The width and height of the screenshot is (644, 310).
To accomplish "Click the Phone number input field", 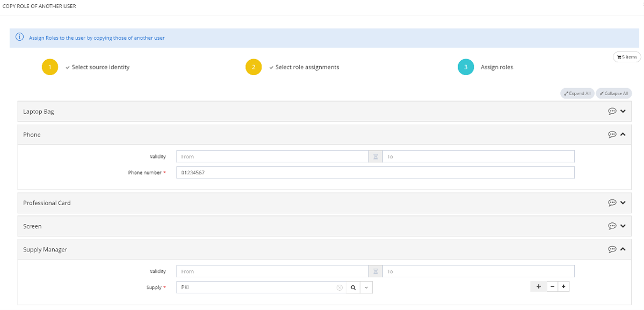I will click(375, 173).
